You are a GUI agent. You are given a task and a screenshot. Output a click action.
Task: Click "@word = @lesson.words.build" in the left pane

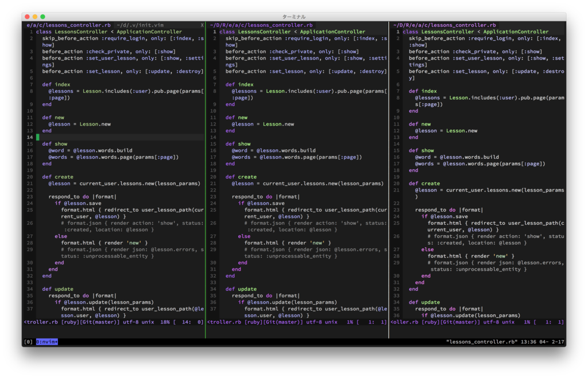(x=90, y=150)
